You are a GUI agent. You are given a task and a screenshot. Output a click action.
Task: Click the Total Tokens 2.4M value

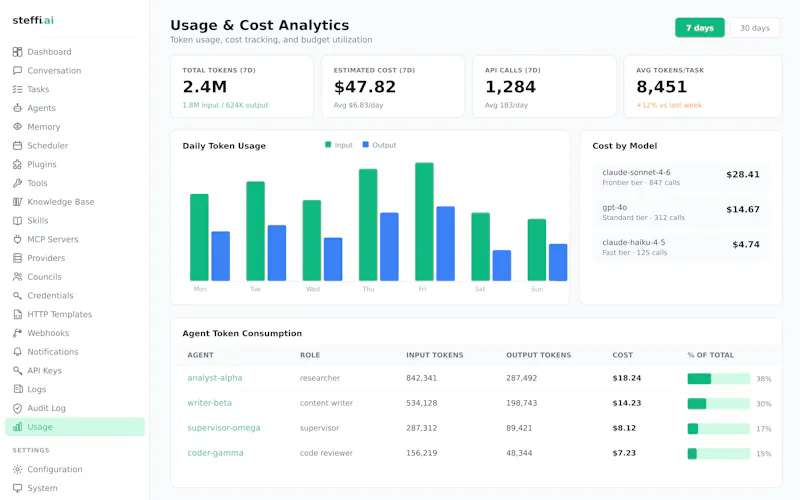(x=205, y=87)
